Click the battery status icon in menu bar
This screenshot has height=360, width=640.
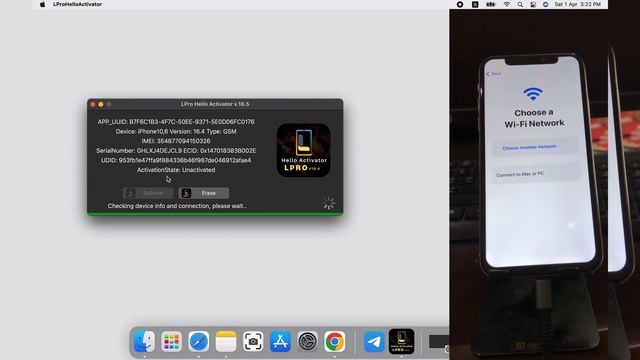(x=491, y=4)
